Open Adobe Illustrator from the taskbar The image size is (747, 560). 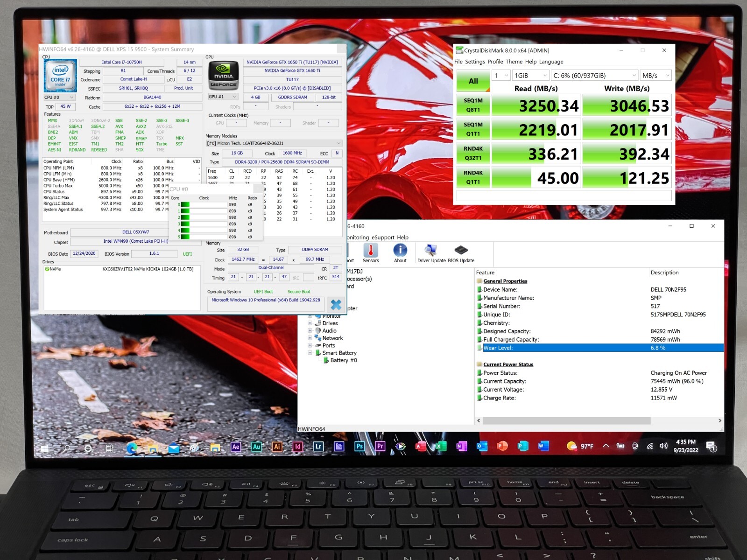(x=277, y=447)
